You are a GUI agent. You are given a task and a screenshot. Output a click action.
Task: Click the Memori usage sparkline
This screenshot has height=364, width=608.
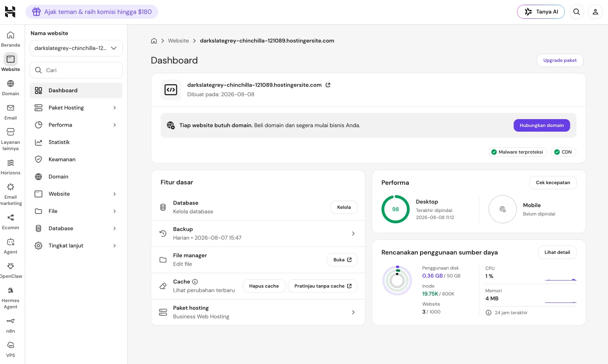click(x=561, y=302)
